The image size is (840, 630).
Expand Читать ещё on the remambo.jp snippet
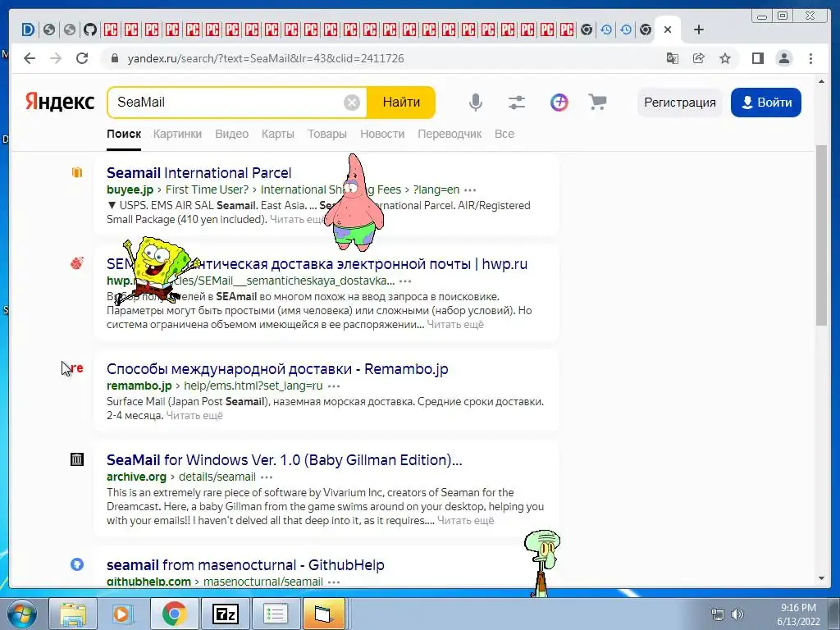coord(194,416)
